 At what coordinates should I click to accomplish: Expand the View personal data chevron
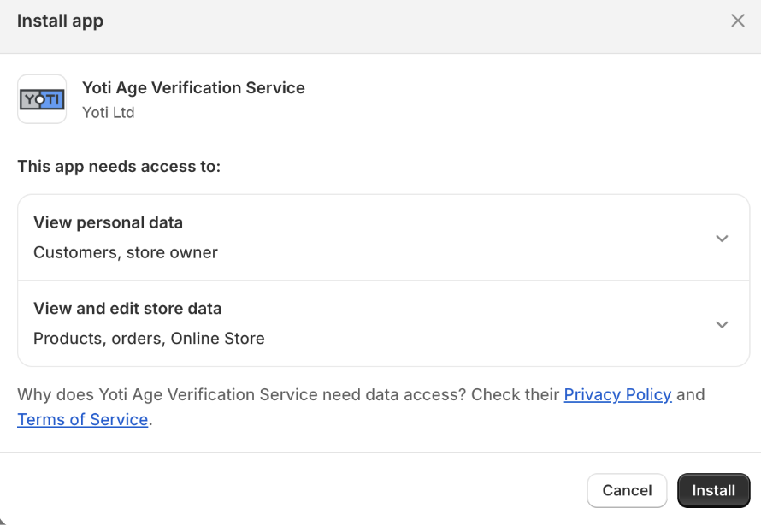click(722, 239)
